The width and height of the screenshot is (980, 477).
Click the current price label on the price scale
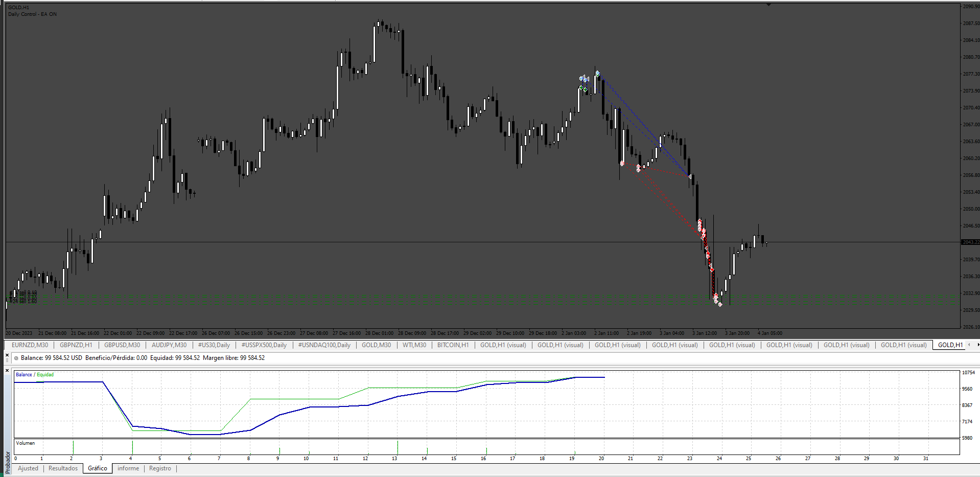click(x=970, y=242)
